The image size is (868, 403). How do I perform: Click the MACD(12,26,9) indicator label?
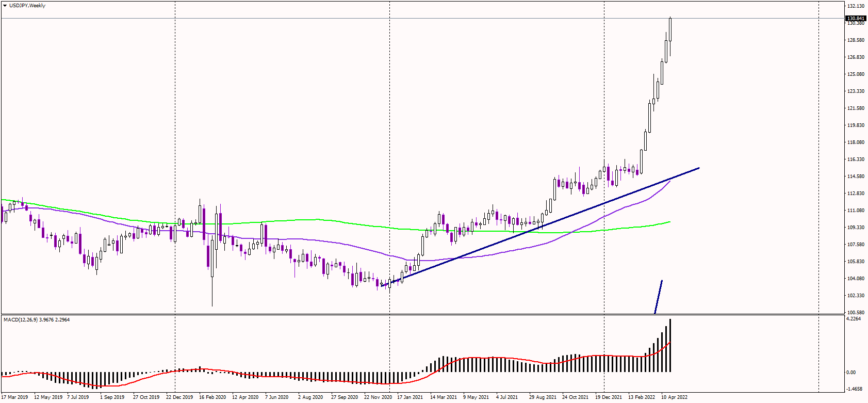(x=37, y=320)
